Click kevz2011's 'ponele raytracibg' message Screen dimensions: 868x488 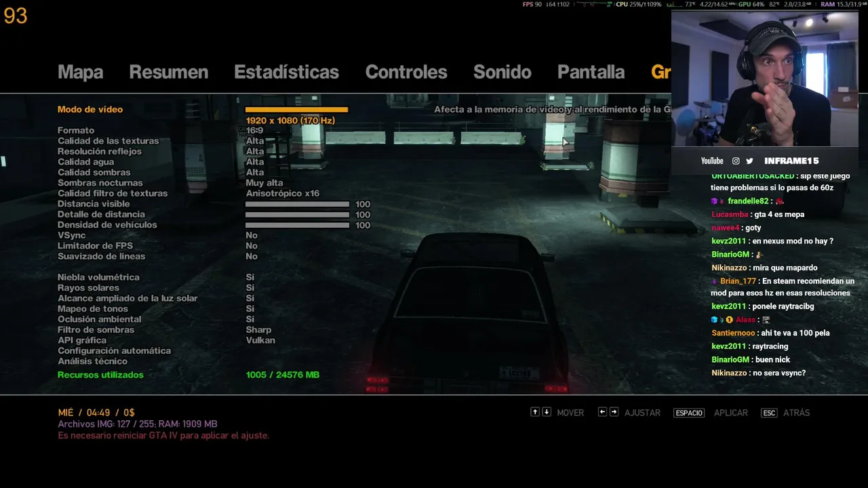[763, 306]
